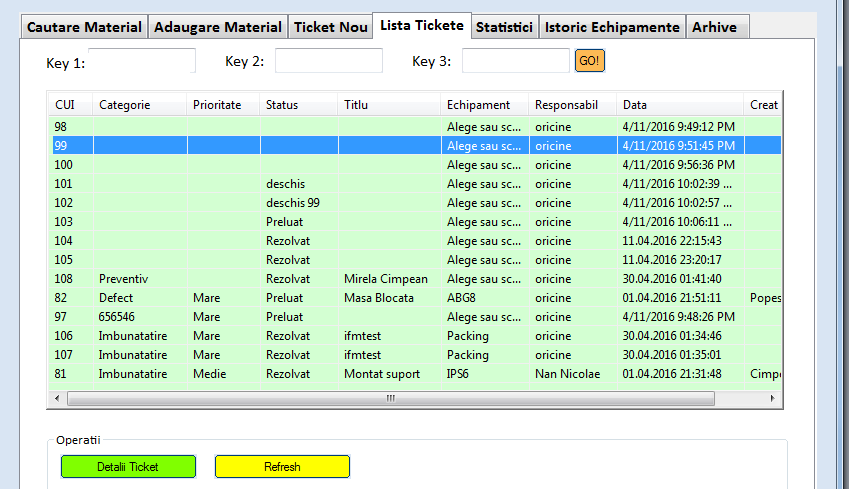
Task: Click the 'Montat suport' title cell
Action: [x=382, y=374]
